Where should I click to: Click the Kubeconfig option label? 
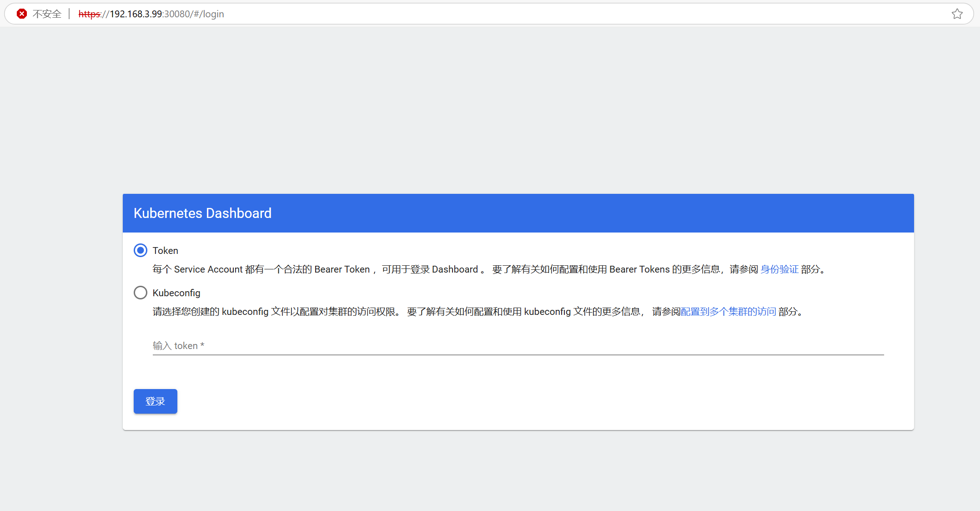coord(176,293)
